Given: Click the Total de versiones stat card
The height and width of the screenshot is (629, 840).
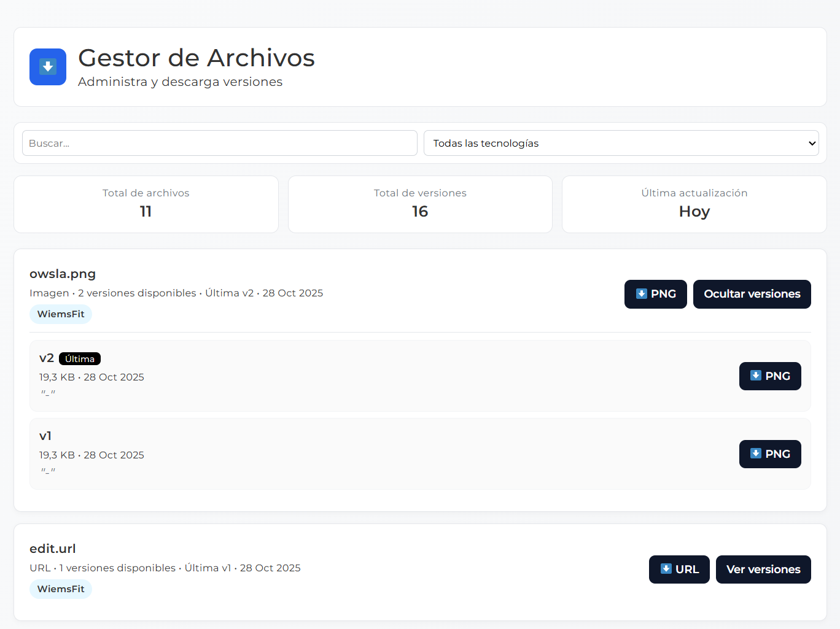Looking at the screenshot, I should click(420, 204).
